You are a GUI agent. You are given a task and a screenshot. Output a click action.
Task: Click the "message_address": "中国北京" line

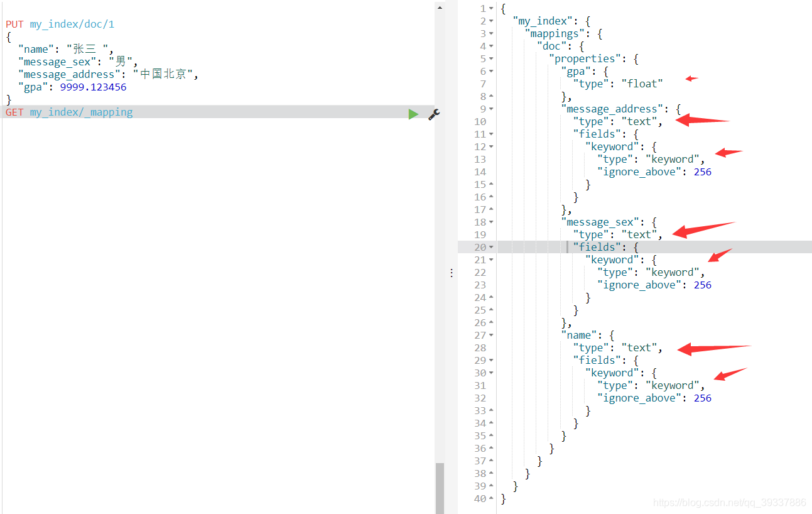[108, 75]
